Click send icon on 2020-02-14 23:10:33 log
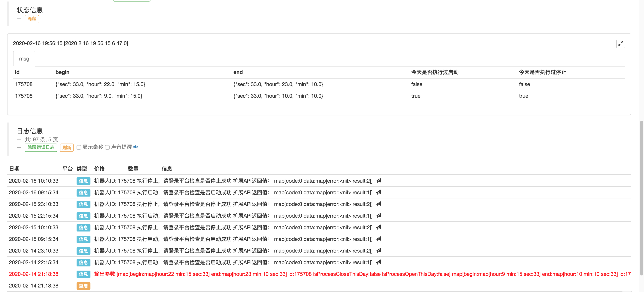Image resolution: width=644 pixels, height=292 pixels. [x=378, y=250]
